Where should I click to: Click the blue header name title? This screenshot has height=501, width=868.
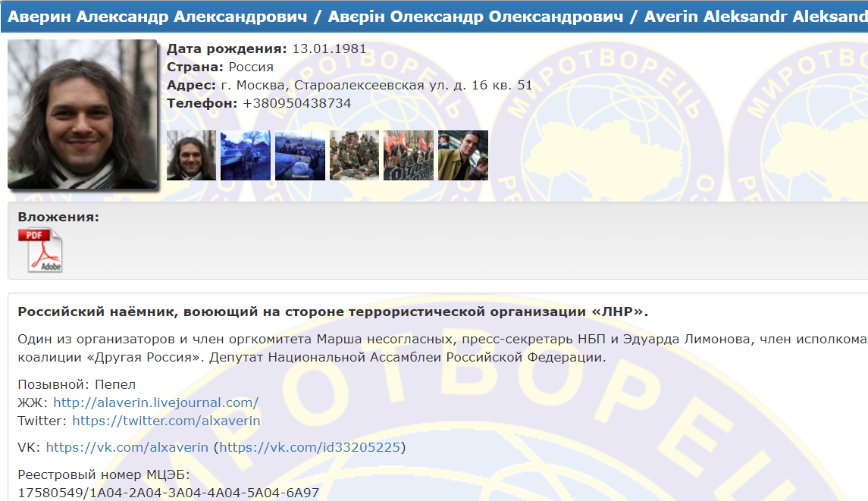click(x=437, y=17)
